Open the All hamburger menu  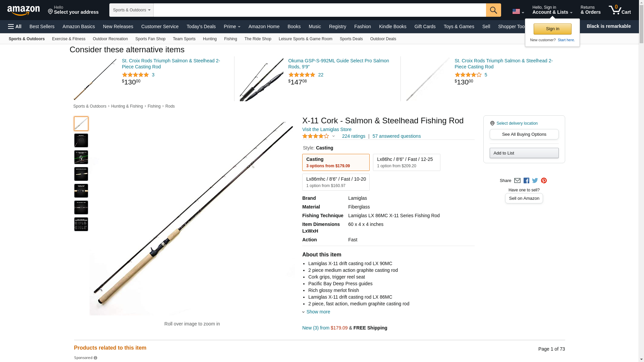pyautogui.click(x=15, y=26)
